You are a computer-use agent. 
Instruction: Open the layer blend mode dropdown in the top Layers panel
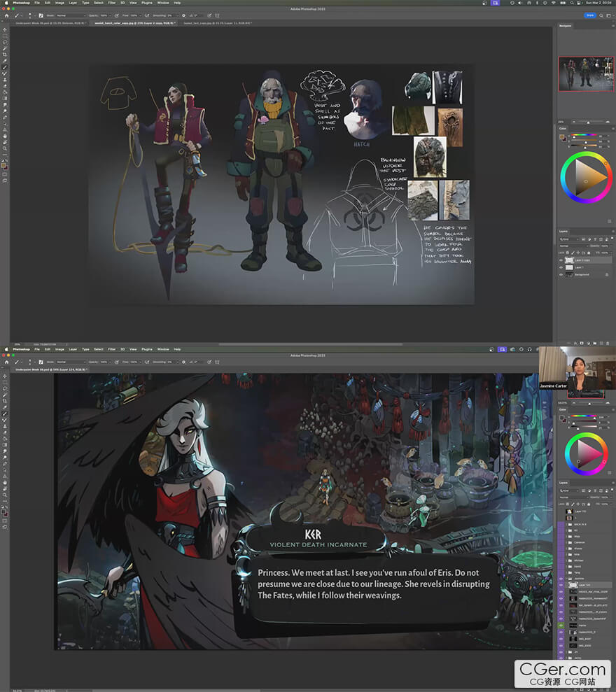[573, 246]
